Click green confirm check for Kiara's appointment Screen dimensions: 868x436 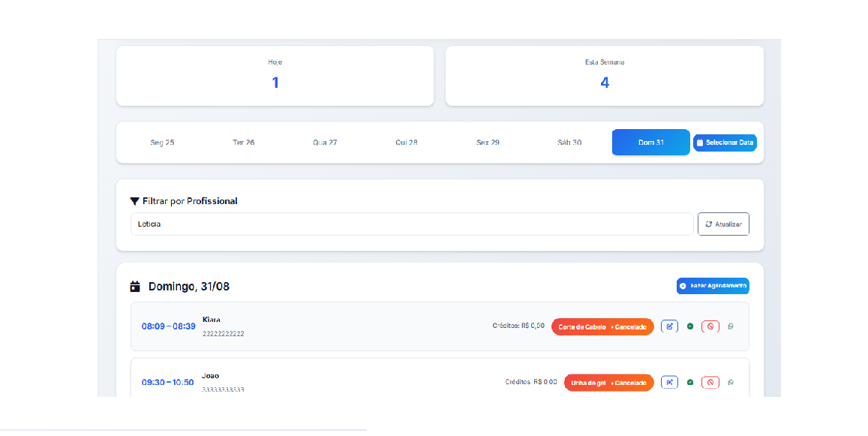[x=690, y=326]
